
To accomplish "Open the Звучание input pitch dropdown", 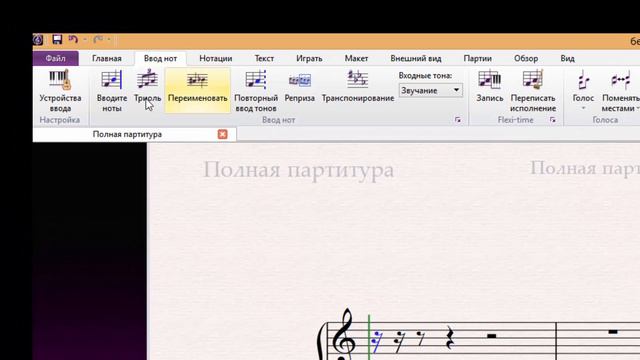I will tap(431, 90).
